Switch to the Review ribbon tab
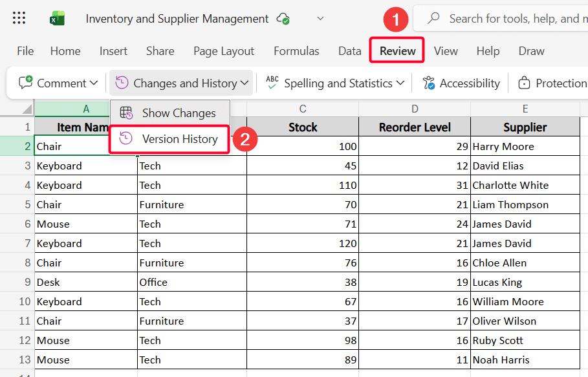The height and width of the screenshot is (377, 588). pyautogui.click(x=397, y=51)
